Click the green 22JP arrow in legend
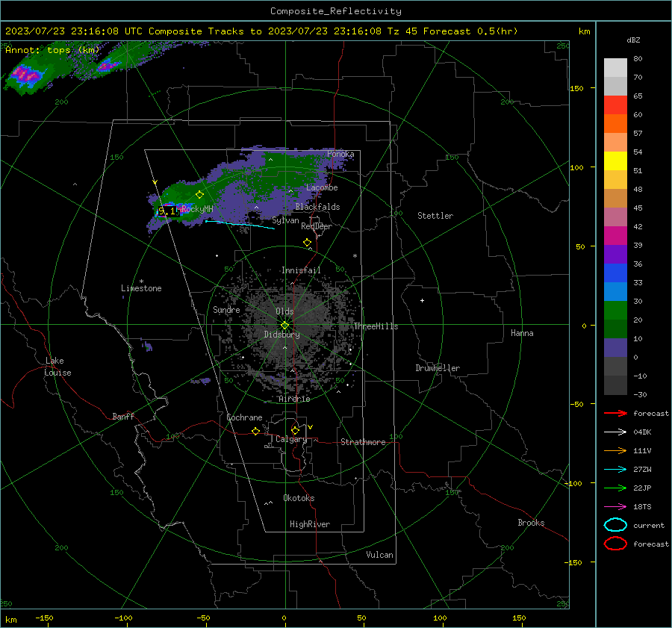The image size is (672, 628). pyautogui.click(x=615, y=488)
